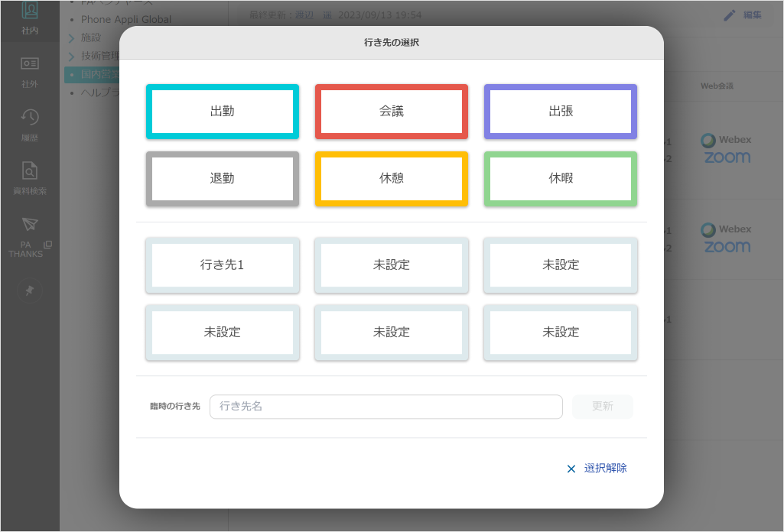Image resolution: width=784 pixels, height=532 pixels.
Task: Select the red 会議 destination
Action: (392, 112)
